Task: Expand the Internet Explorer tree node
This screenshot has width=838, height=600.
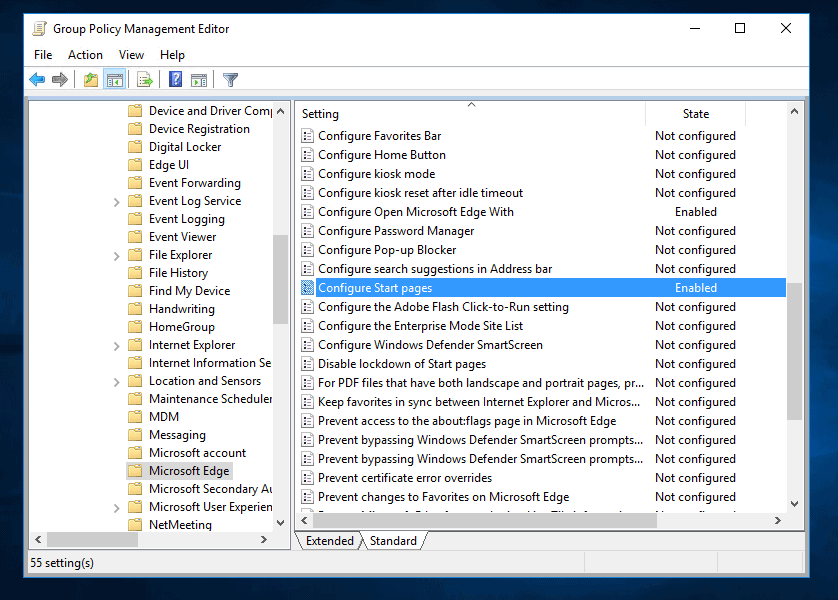Action: (x=117, y=346)
